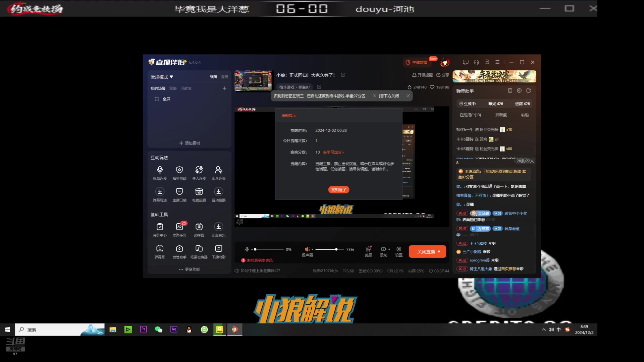The width and height of the screenshot is (644, 362).
Task: Edit the stream title pencil icon
Action: pos(343,75)
